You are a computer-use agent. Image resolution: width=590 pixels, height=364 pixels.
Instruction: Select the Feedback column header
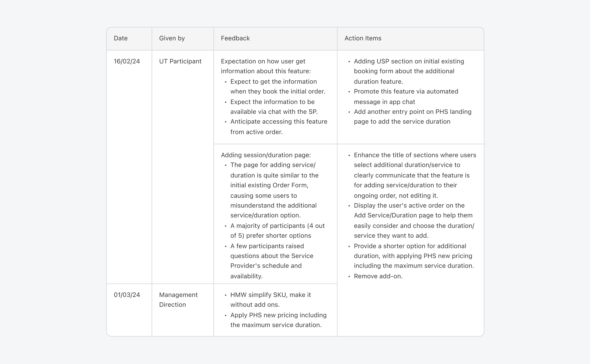click(235, 38)
